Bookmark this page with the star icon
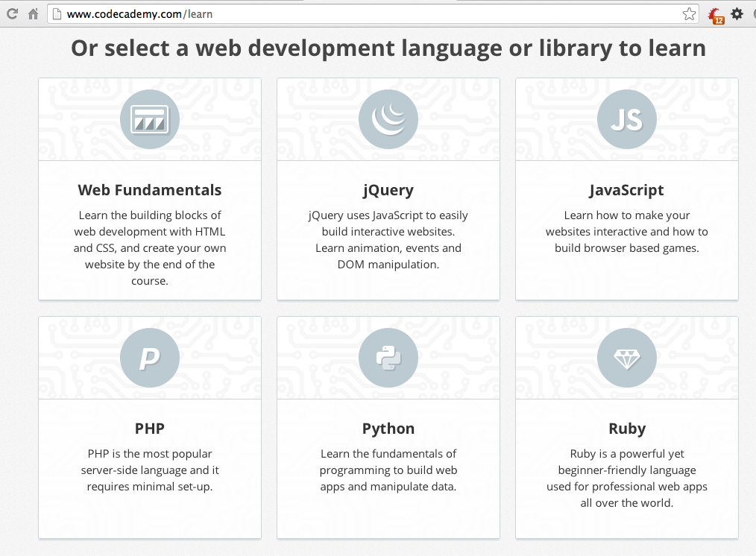The height and width of the screenshot is (556, 756). [x=689, y=14]
